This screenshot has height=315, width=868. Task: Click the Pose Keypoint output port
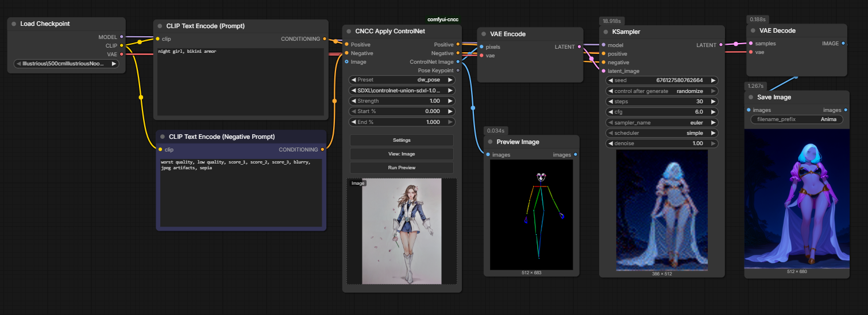458,71
